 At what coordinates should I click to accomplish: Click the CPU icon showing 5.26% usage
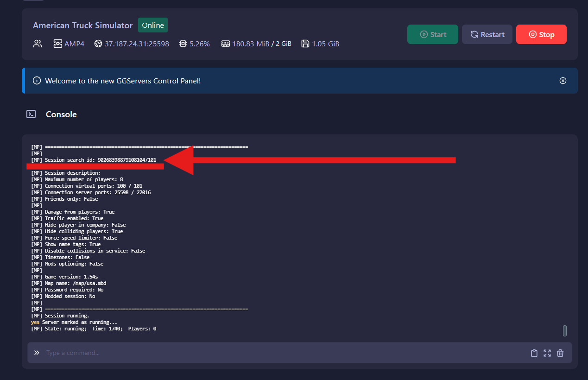point(183,43)
